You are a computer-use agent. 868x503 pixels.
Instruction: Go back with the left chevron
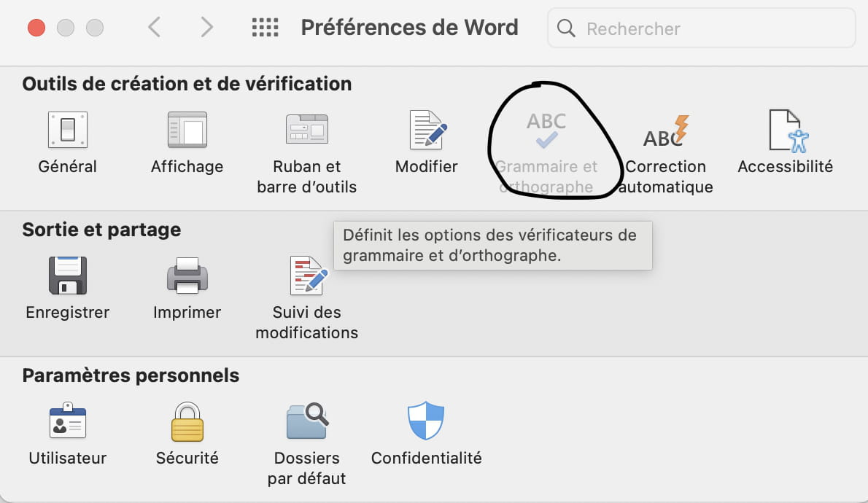155,27
